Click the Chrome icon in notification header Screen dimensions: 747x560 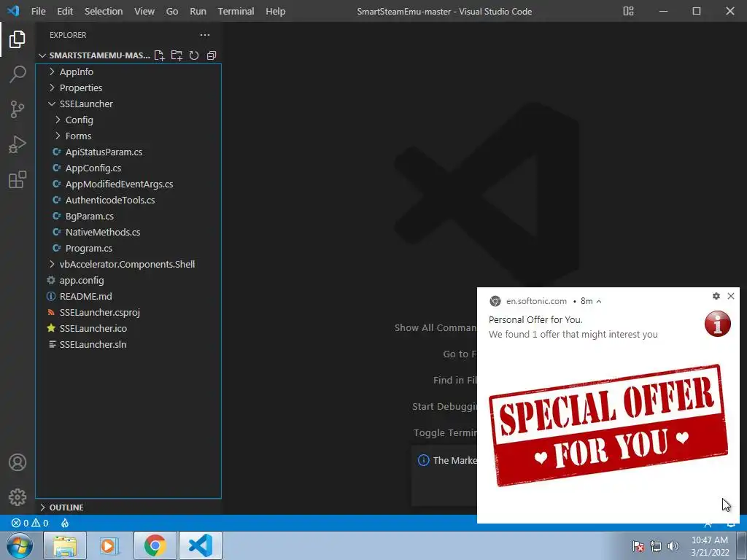pyautogui.click(x=495, y=301)
